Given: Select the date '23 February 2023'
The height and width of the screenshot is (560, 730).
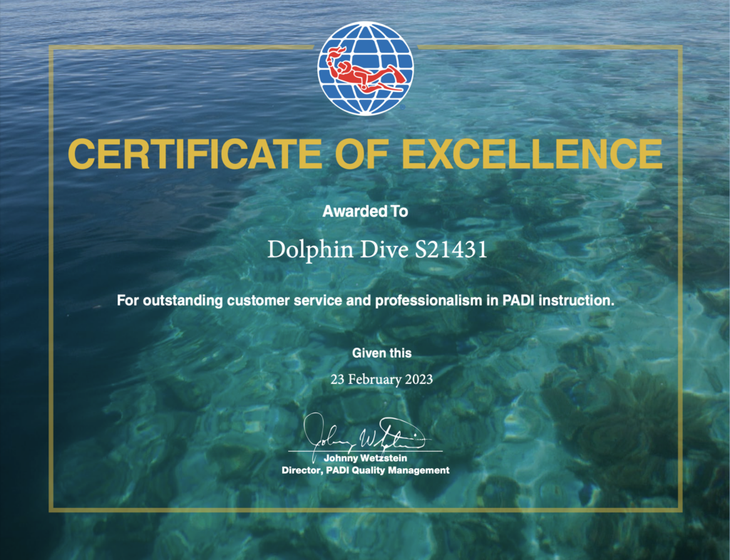Looking at the screenshot, I should point(382,379).
